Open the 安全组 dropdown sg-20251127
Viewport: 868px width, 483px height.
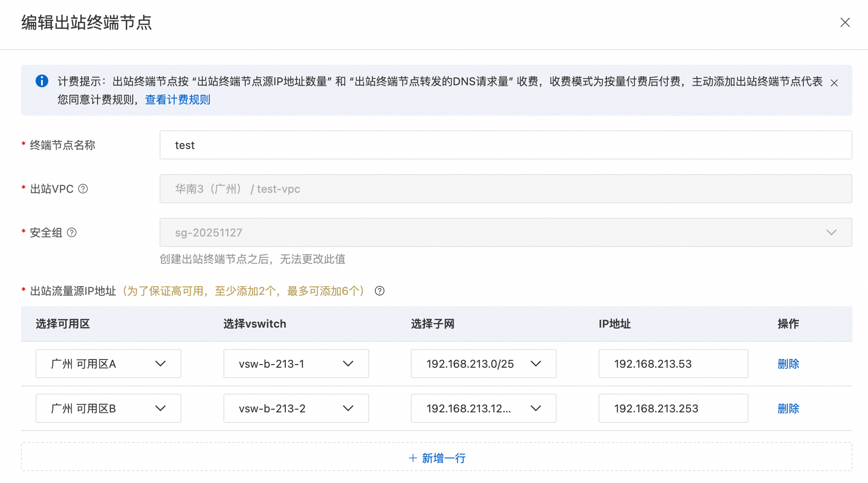click(506, 232)
